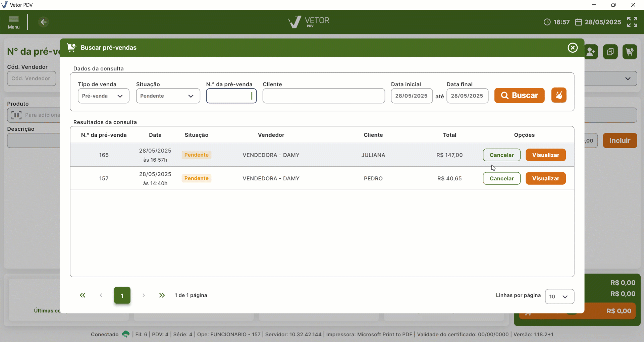The height and width of the screenshot is (342, 644).
Task: Click the back arrow icon
Action: [43, 22]
